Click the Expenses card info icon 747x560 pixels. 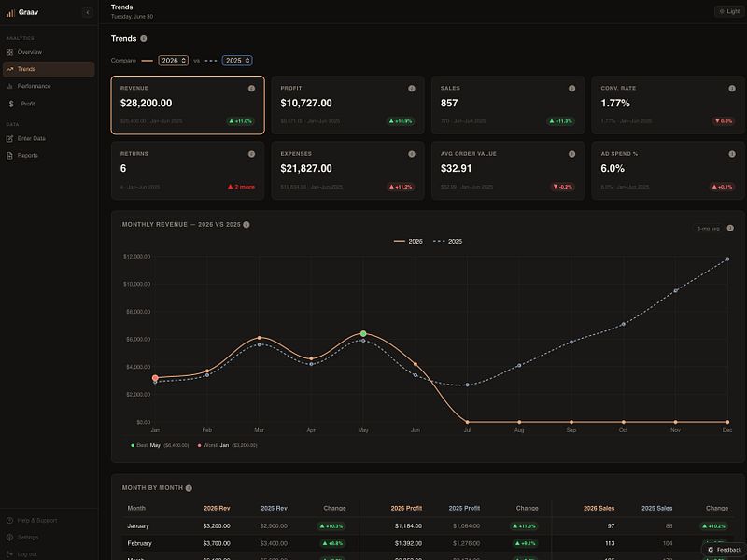[412, 154]
